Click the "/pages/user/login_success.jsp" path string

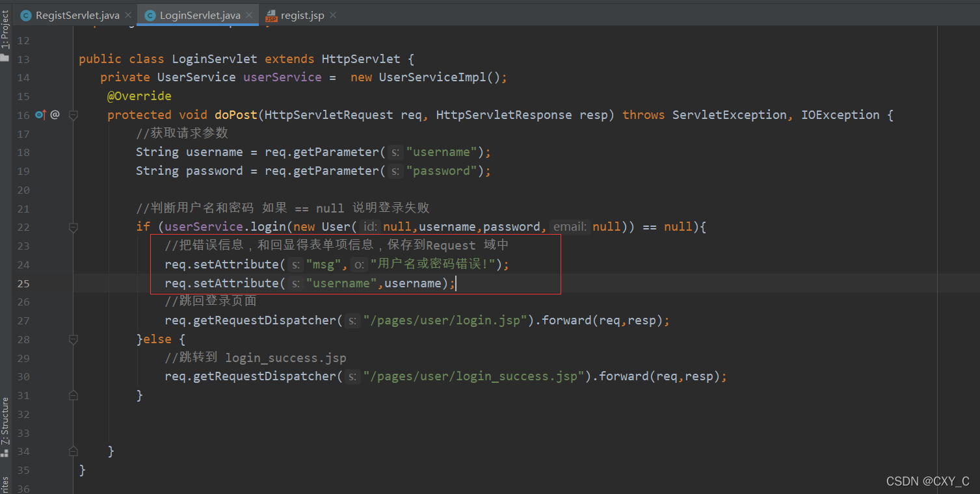coord(474,376)
